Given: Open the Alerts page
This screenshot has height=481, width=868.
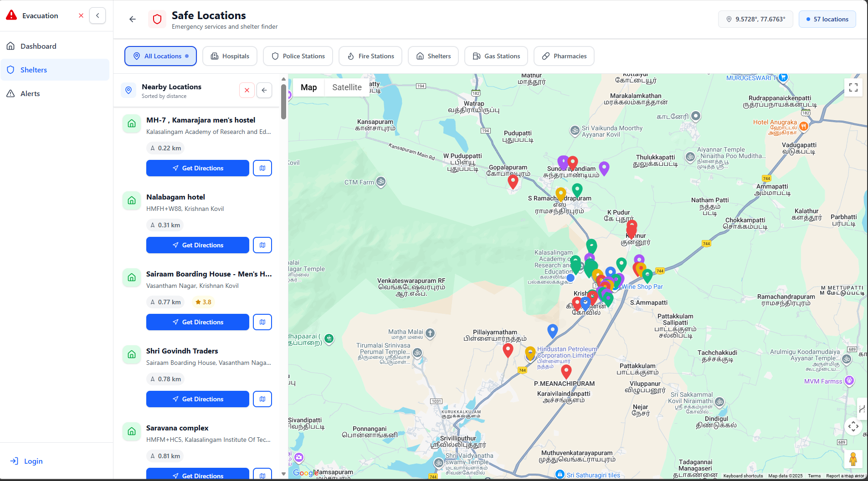Looking at the screenshot, I should (55, 93).
